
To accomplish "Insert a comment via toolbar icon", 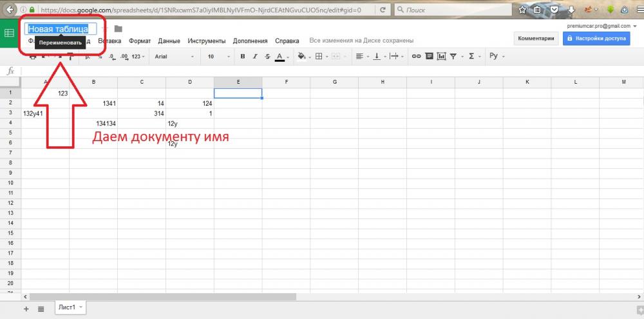I will tap(428, 57).
